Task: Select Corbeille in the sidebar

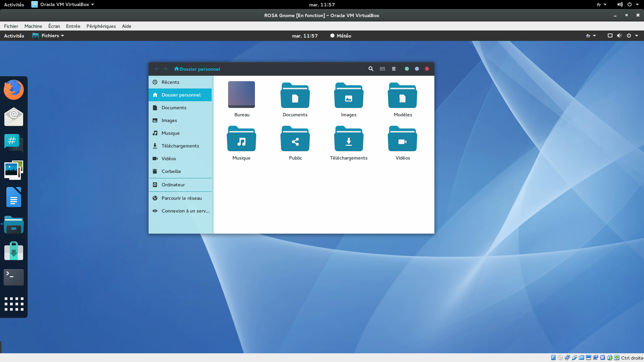Action: point(171,171)
